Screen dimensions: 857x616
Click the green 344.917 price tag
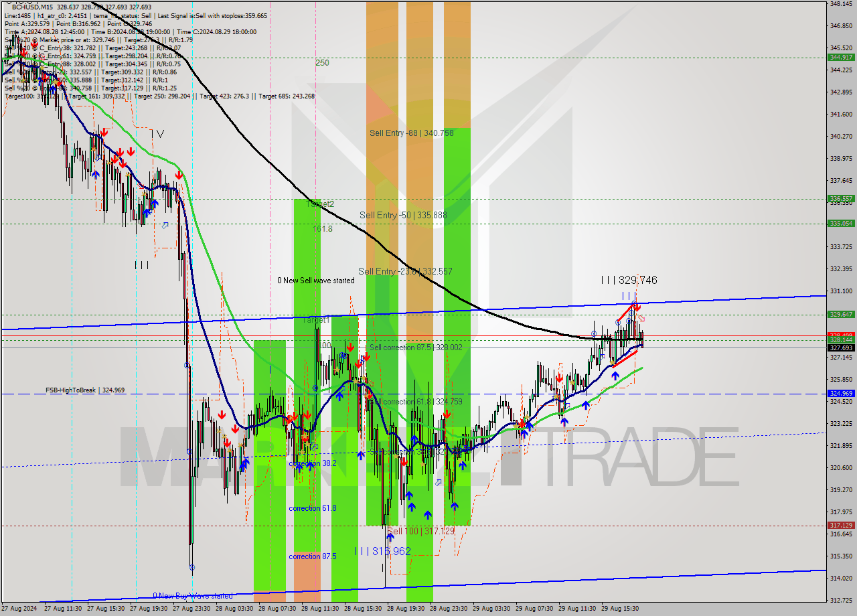pos(842,57)
